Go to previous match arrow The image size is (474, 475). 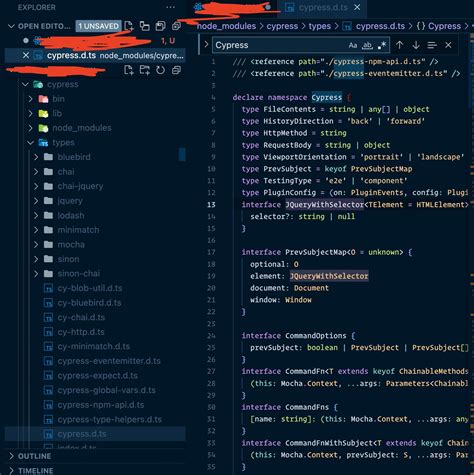(399, 45)
